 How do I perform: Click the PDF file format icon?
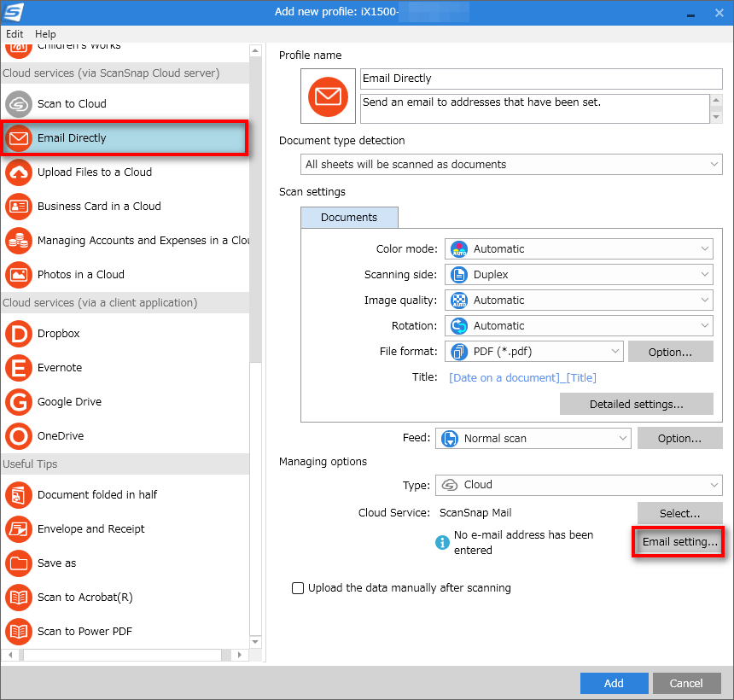pyautogui.click(x=459, y=352)
